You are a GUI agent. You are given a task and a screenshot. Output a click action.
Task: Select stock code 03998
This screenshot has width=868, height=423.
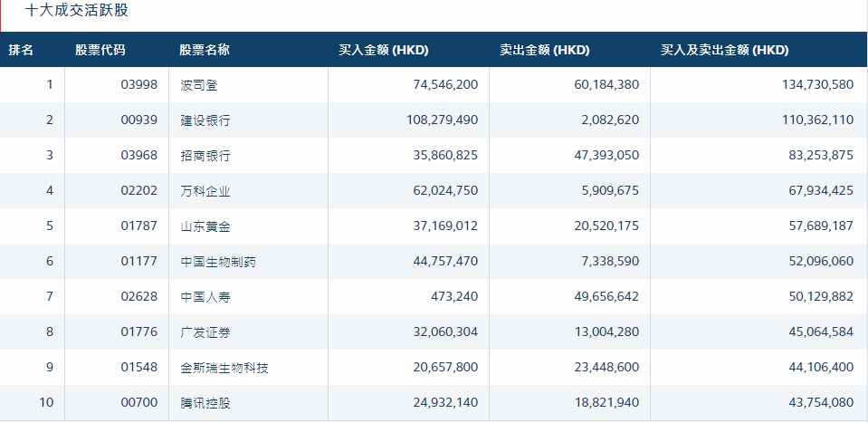click(139, 85)
